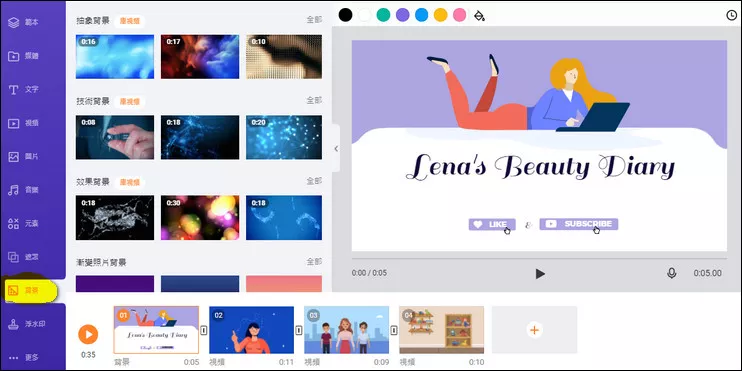
Task: Play the storyboard with orange play button
Action: coord(88,334)
